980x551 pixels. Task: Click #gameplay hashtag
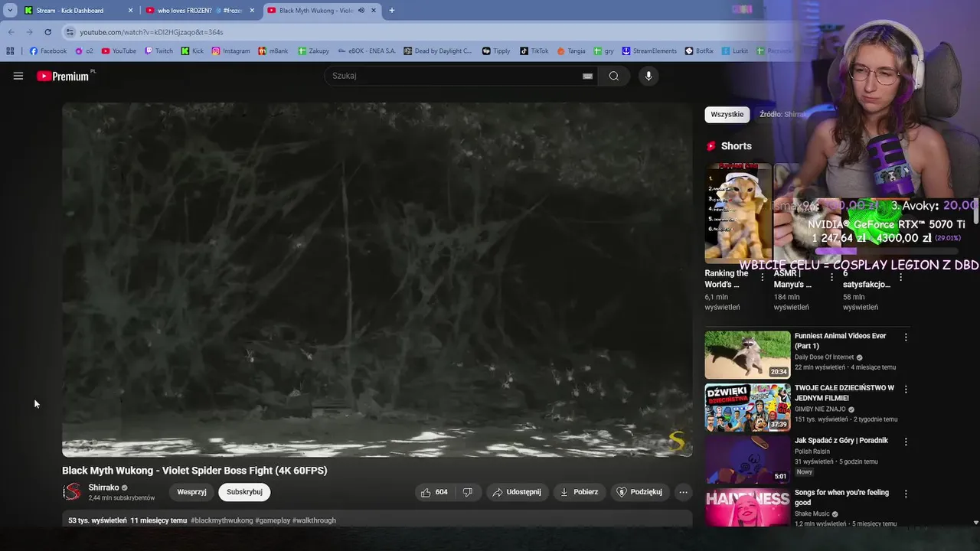pos(273,520)
